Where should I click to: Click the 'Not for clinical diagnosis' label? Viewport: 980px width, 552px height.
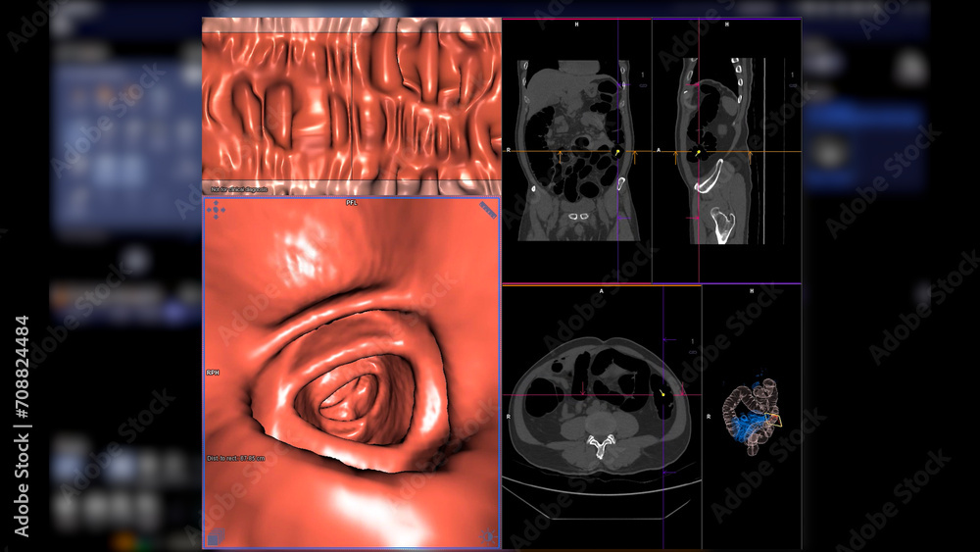pos(239,189)
